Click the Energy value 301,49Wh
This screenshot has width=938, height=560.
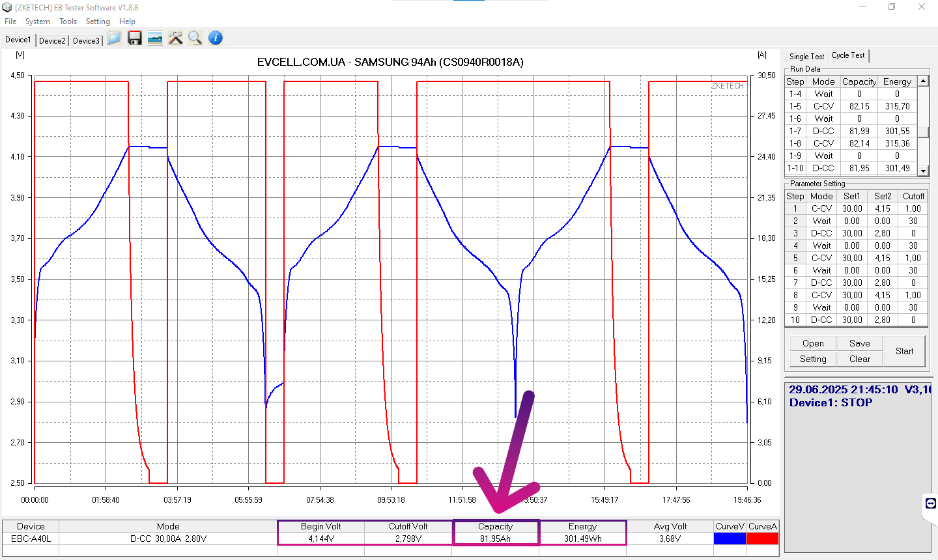click(x=582, y=539)
